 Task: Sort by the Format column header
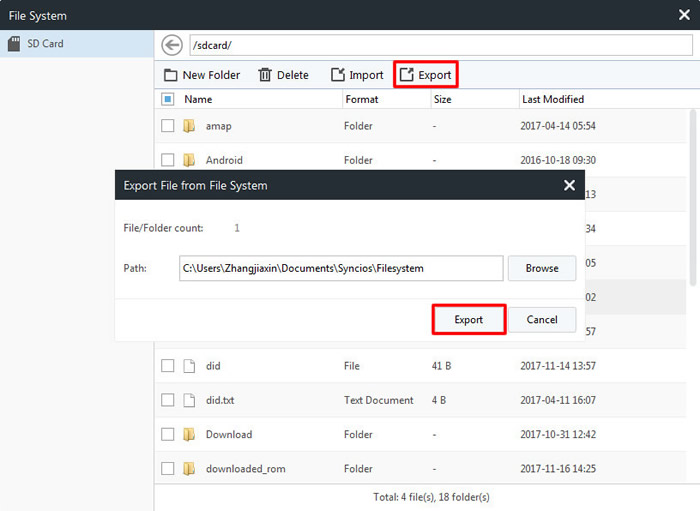click(362, 99)
